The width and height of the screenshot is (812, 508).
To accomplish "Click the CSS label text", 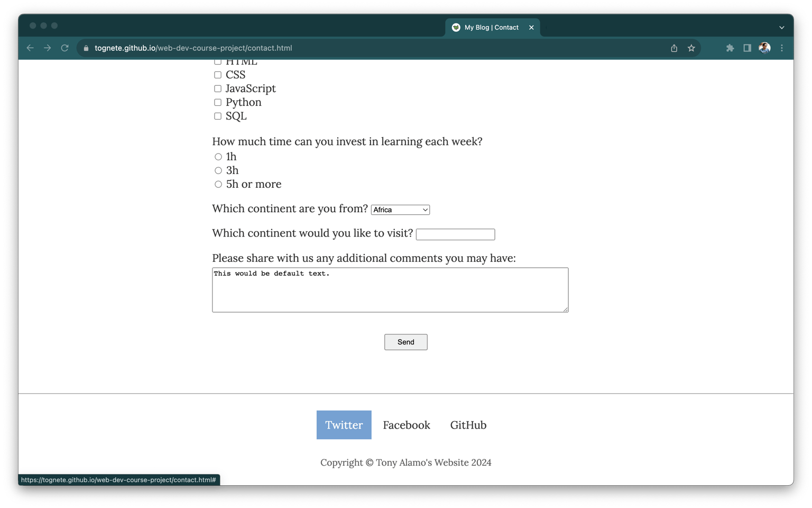I will 236,75.
